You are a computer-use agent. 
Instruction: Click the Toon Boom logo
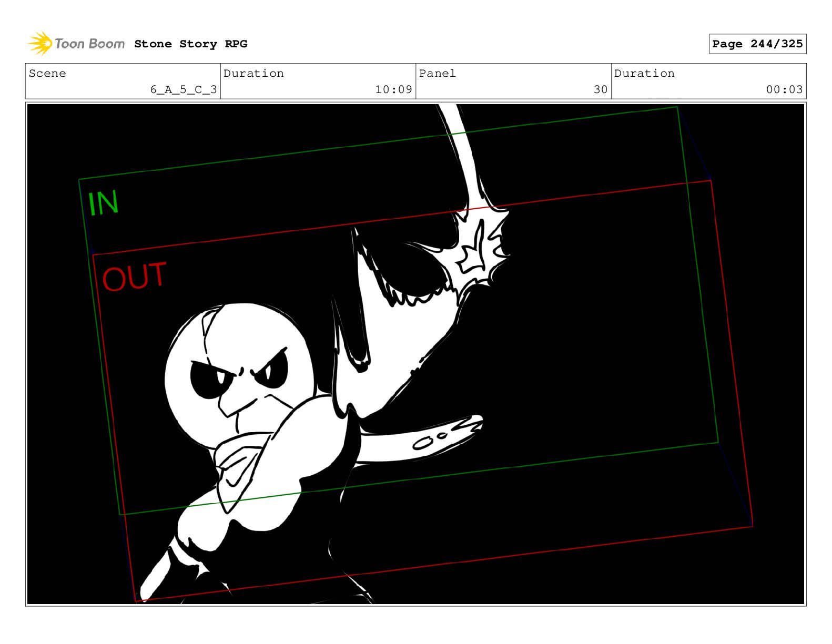pos(76,44)
